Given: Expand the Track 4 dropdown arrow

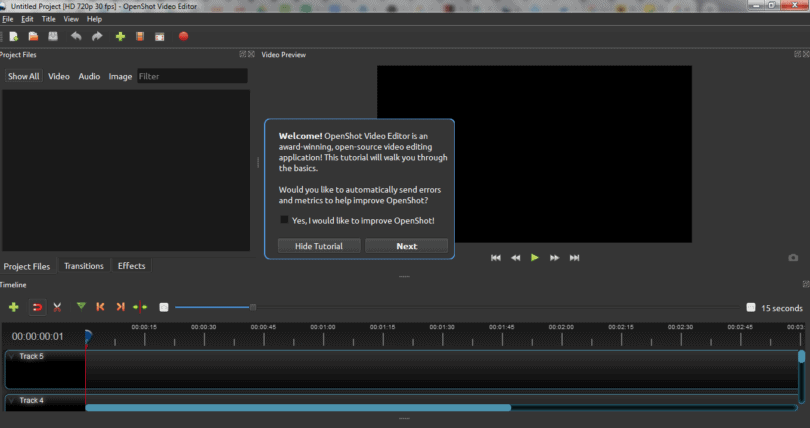Looking at the screenshot, I should tap(11, 401).
